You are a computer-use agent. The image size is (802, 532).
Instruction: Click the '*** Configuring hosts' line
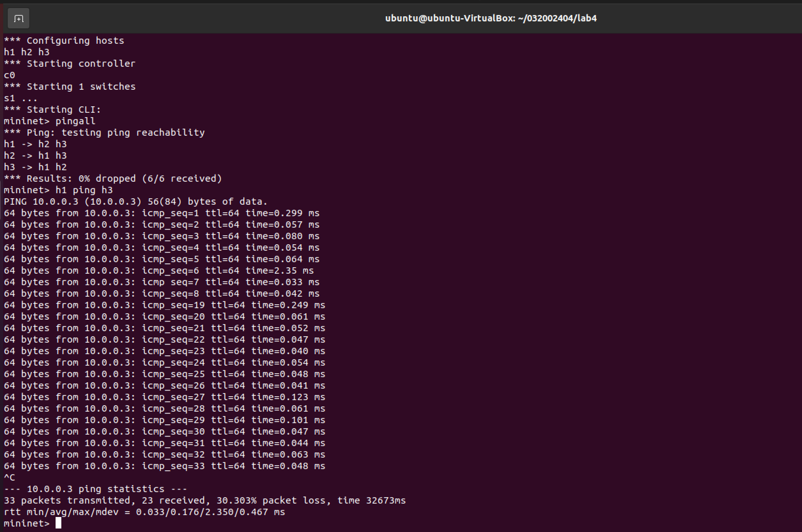64,41
